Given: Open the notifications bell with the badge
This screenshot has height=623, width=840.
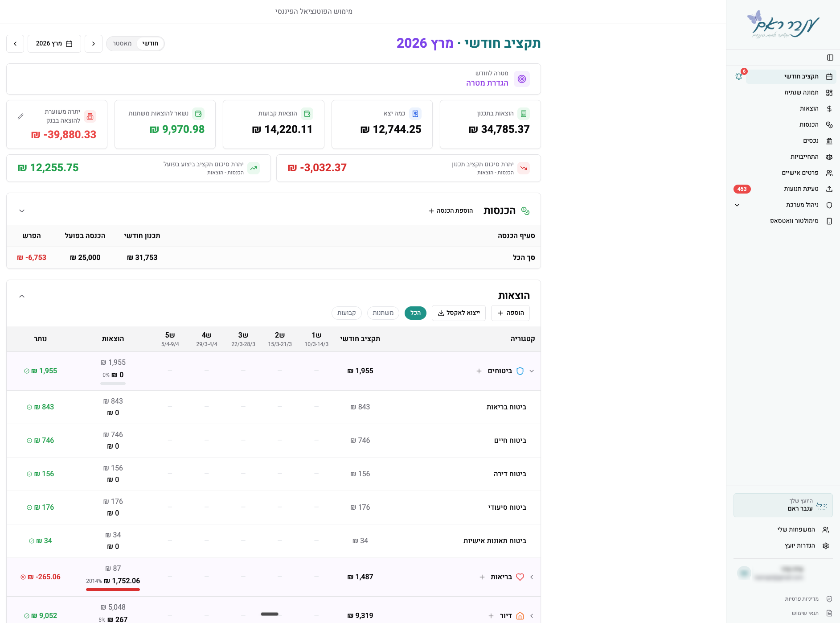Looking at the screenshot, I should click(739, 76).
